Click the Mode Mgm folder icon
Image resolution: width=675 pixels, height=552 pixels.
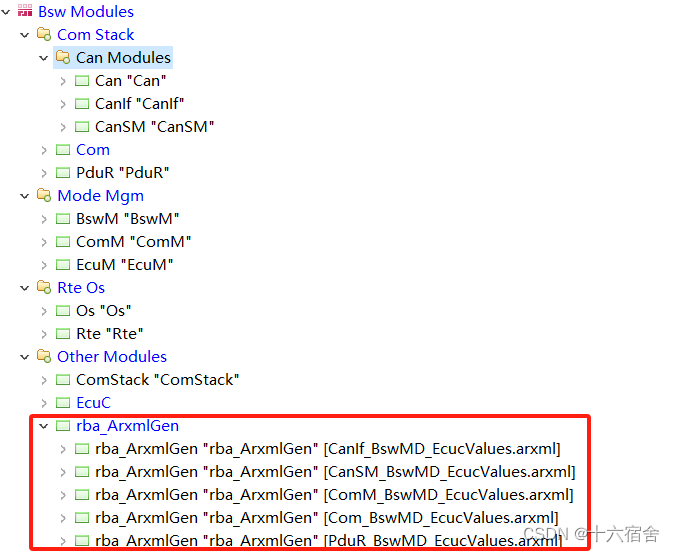click(x=44, y=195)
